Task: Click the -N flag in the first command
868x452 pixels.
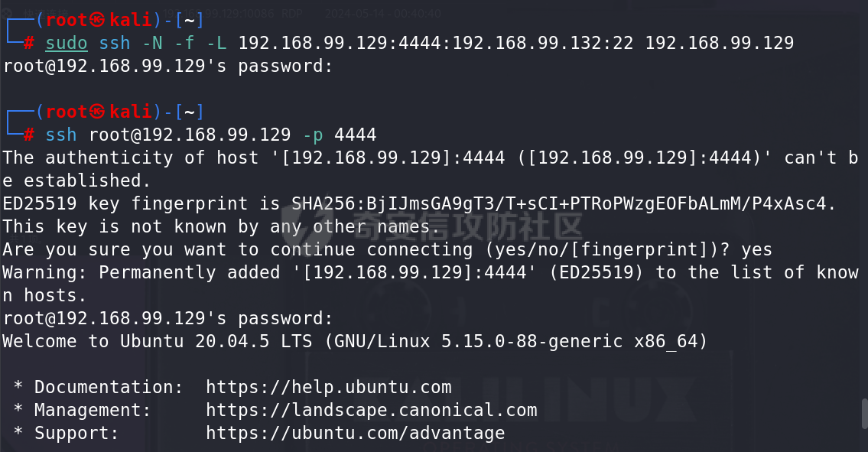Action: (153, 43)
